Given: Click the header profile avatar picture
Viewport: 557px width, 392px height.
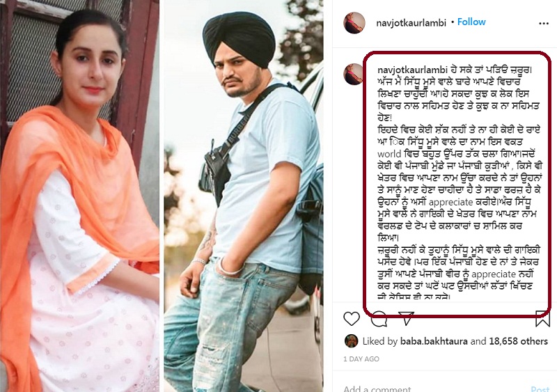Looking at the screenshot, I should pos(354,23).
